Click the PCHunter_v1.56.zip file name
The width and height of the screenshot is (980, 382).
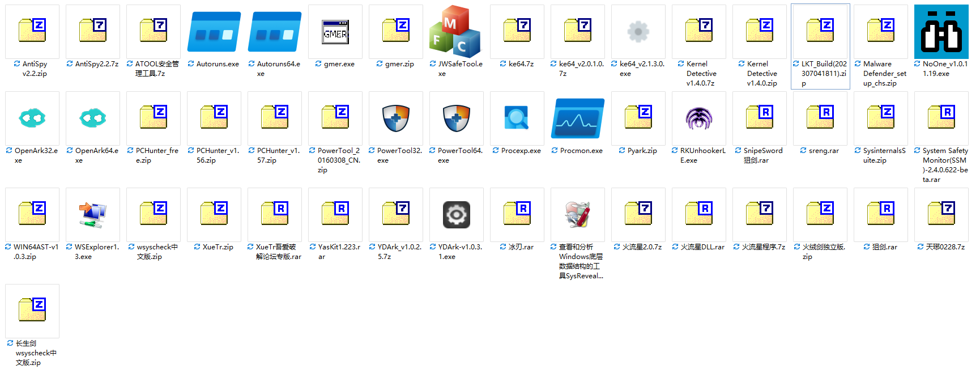218,155
